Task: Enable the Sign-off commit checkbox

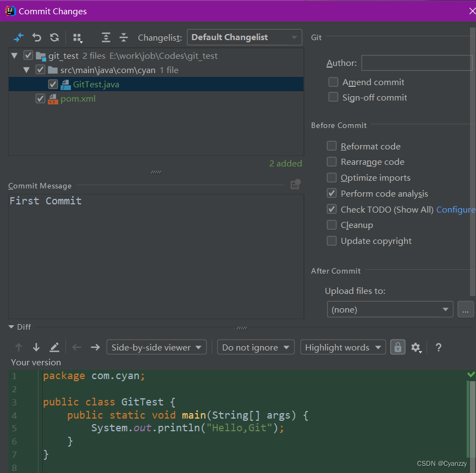Action: [333, 97]
